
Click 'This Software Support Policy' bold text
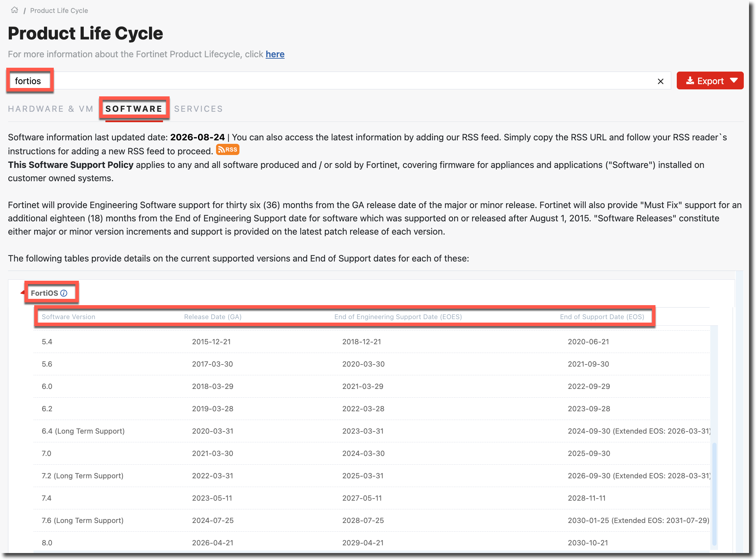(x=71, y=165)
